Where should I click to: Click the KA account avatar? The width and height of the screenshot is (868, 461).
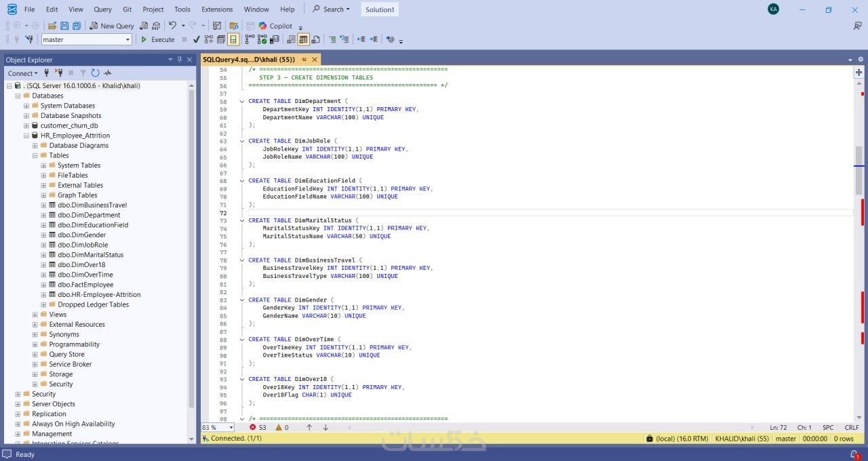[x=773, y=9]
